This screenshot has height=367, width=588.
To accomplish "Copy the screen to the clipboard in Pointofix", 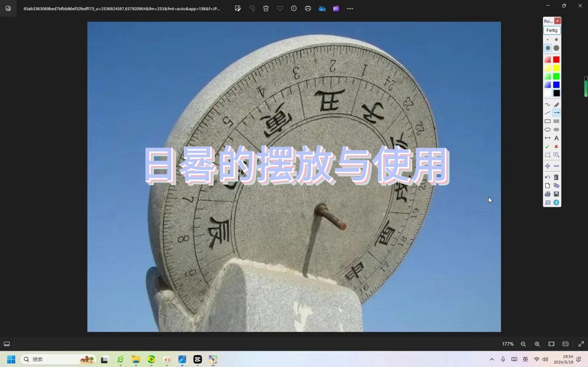I will (x=556, y=186).
